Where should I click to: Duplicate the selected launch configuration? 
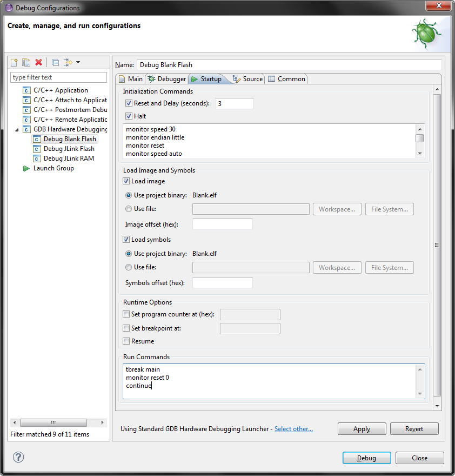click(26, 62)
